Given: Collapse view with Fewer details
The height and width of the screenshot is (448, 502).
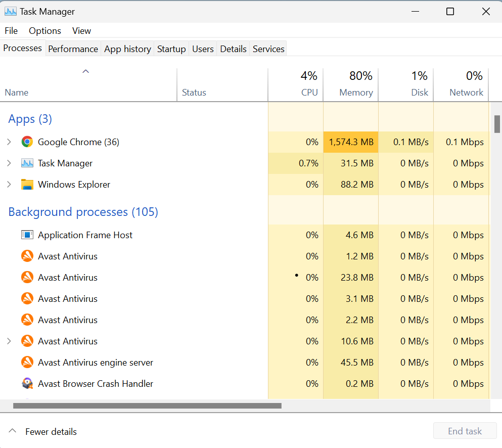Looking at the screenshot, I should (43, 431).
